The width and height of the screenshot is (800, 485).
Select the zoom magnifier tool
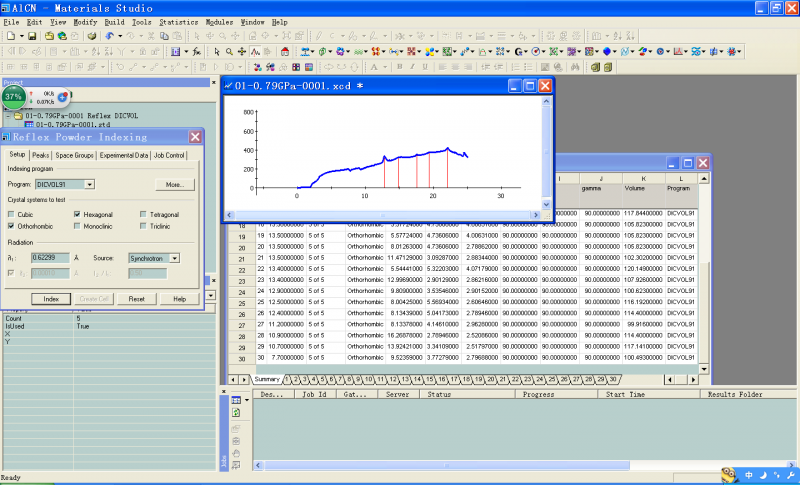click(x=229, y=51)
